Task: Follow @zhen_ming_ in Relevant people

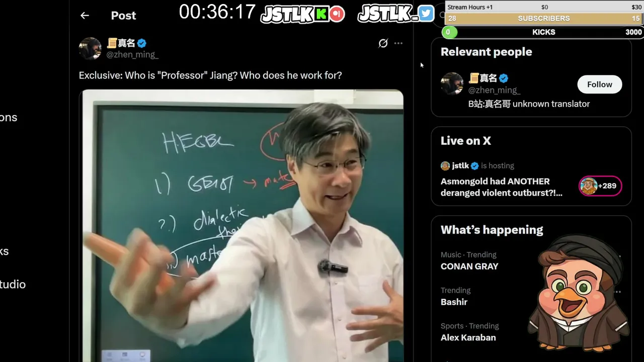Action: pos(600,84)
